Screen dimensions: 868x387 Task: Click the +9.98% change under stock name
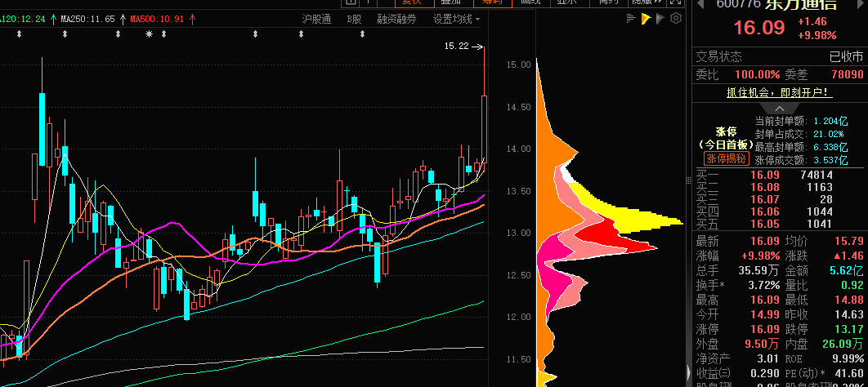coord(817,36)
